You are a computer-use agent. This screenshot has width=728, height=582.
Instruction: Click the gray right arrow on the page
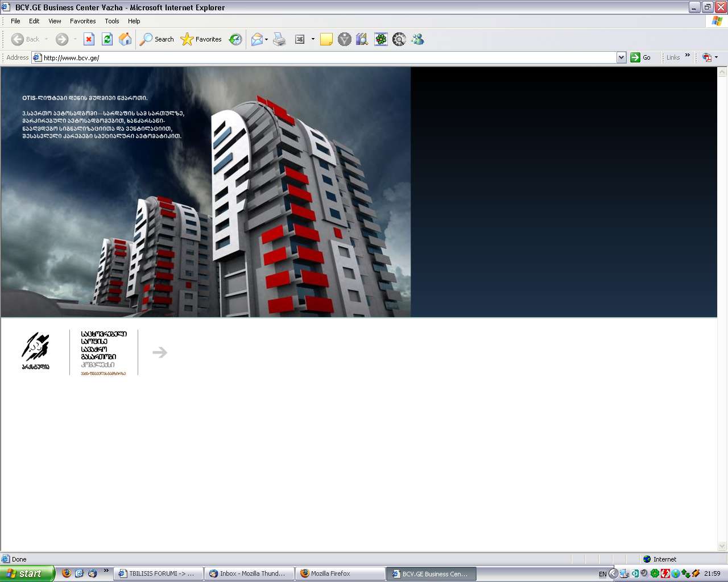click(x=160, y=352)
